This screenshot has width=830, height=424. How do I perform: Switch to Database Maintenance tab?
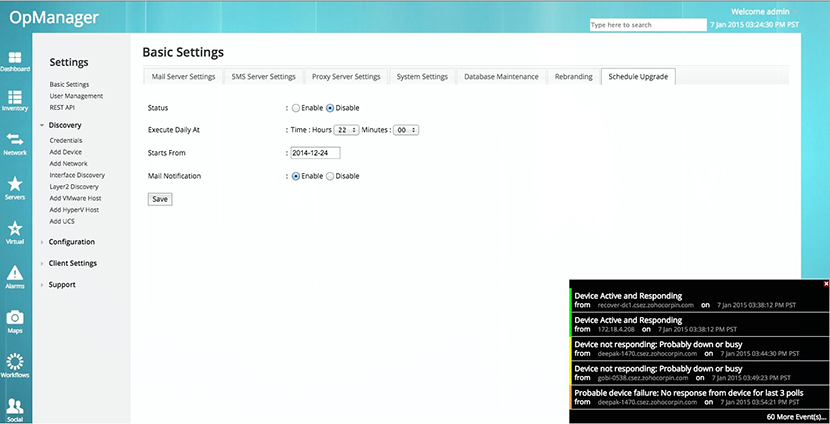(x=501, y=77)
